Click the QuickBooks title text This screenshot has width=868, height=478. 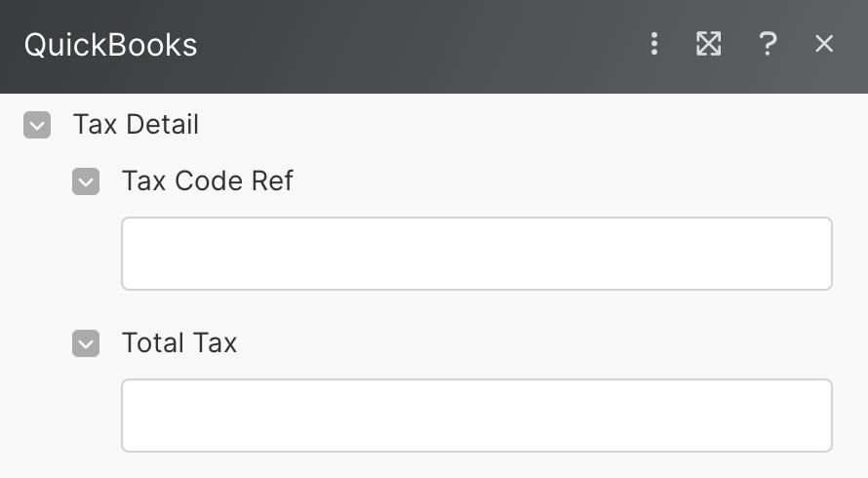(x=110, y=45)
